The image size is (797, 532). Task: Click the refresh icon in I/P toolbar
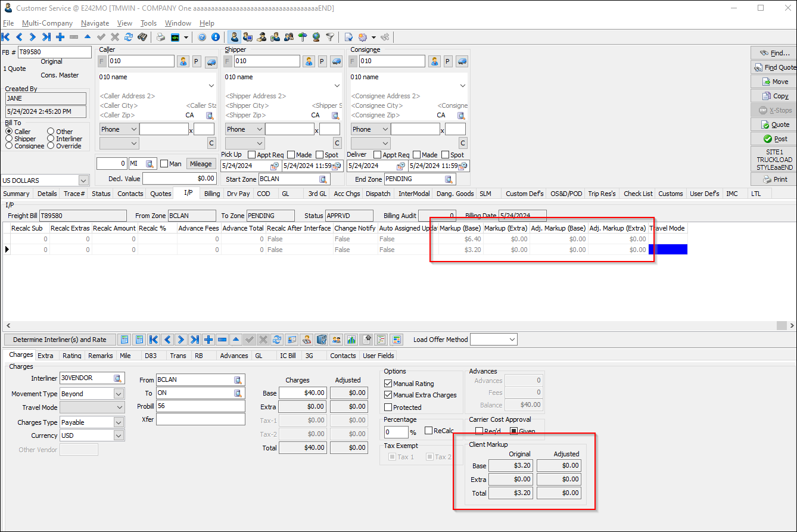[277, 340]
